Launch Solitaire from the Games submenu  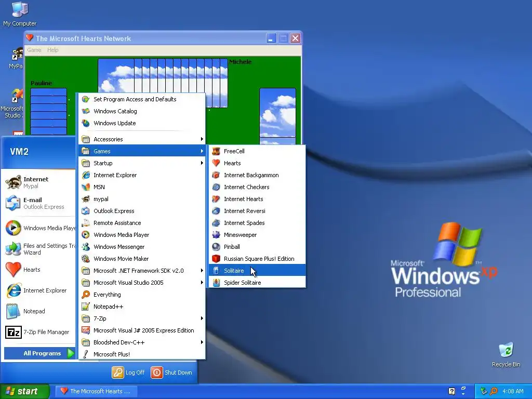[x=257, y=270]
